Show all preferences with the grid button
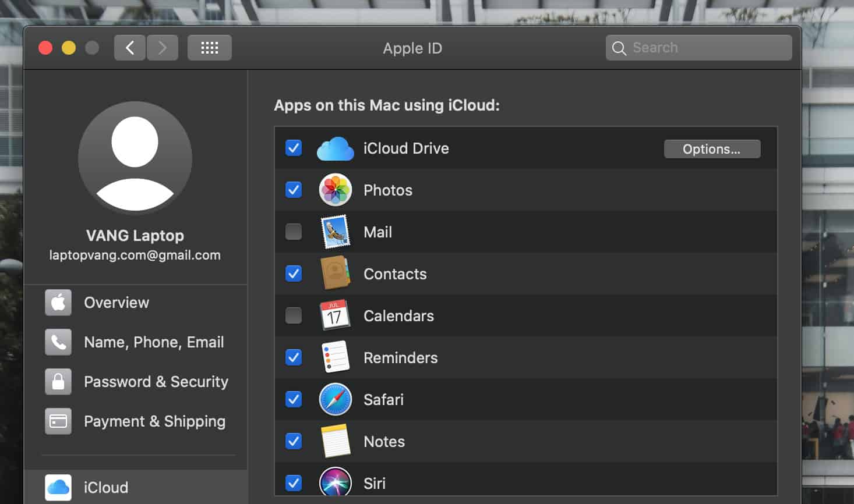The height and width of the screenshot is (504, 854). point(210,48)
